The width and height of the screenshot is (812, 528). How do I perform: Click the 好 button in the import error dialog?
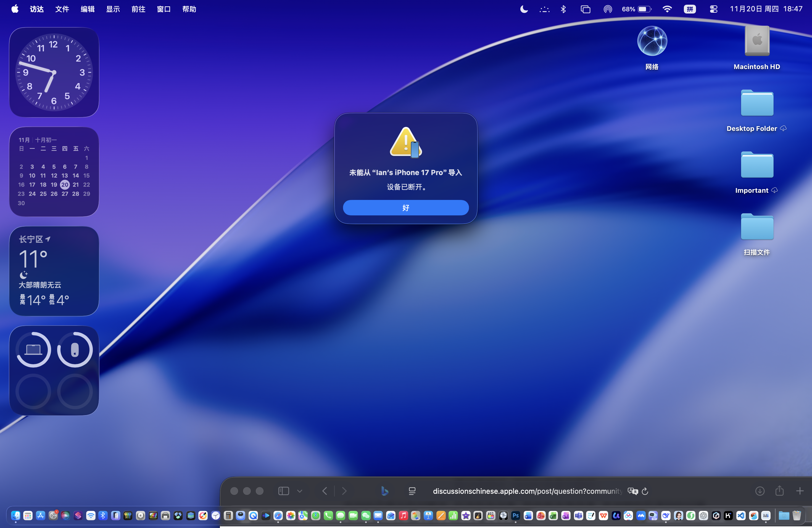point(406,208)
